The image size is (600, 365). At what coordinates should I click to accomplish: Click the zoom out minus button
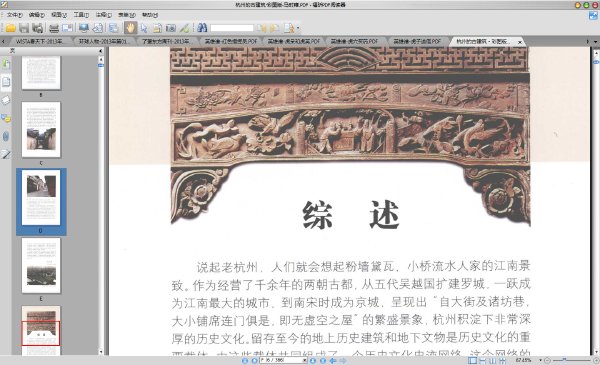[x=548, y=360]
